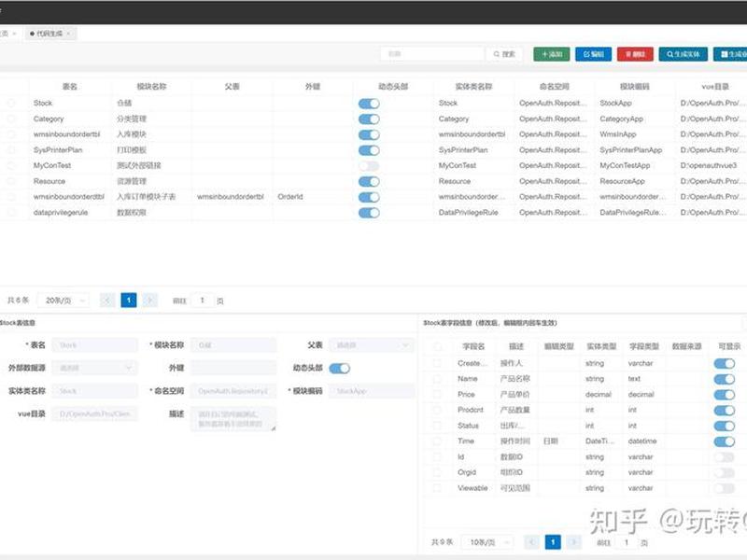Click the green 添加 add button

(552, 54)
